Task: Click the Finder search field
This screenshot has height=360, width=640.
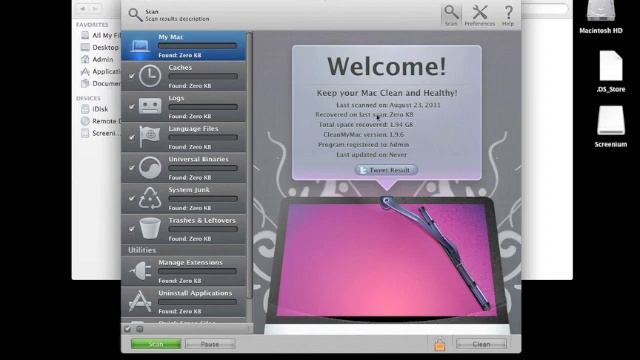Action: pos(544,9)
